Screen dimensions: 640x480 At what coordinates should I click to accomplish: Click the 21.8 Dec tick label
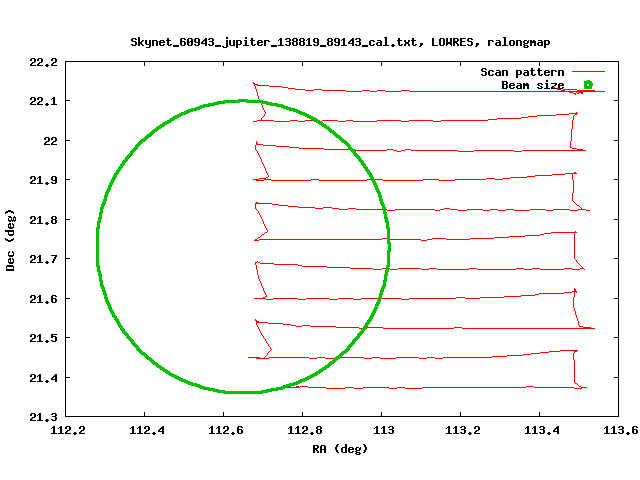[x=43, y=220]
